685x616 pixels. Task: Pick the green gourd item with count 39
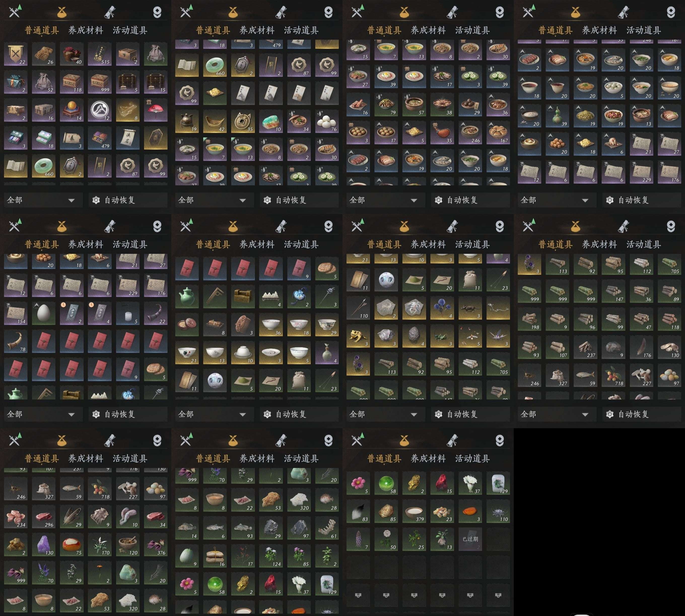click(558, 115)
